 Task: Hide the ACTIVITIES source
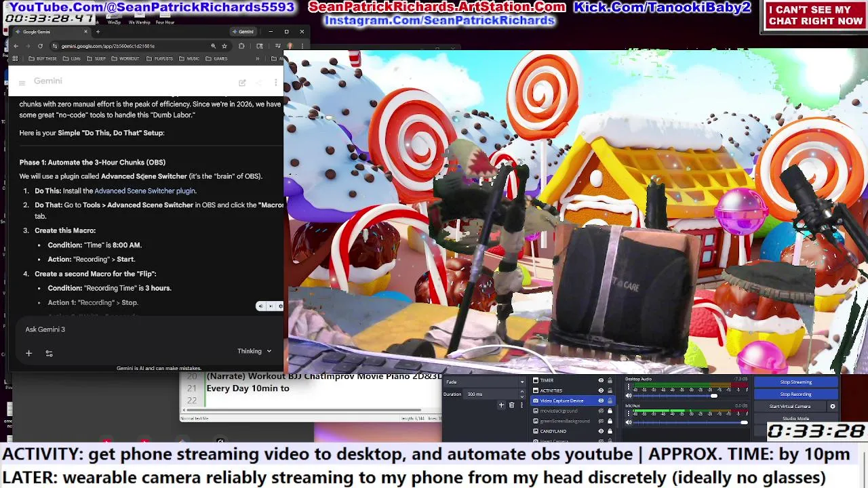coord(601,390)
